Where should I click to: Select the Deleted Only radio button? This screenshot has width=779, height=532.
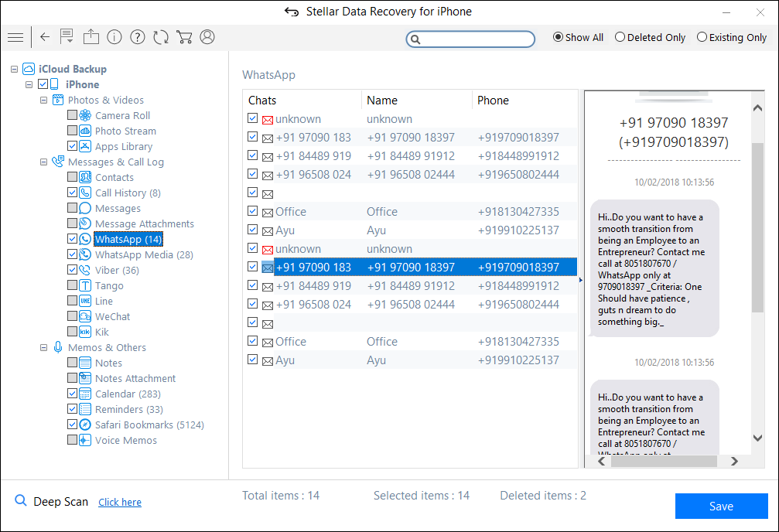pos(620,37)
